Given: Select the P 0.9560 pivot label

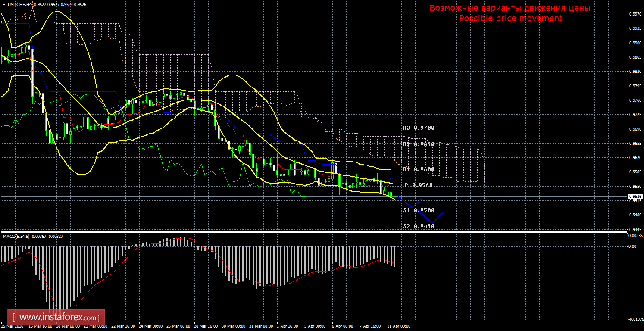Looking at the screenshot, I should [x=419, y=185].
